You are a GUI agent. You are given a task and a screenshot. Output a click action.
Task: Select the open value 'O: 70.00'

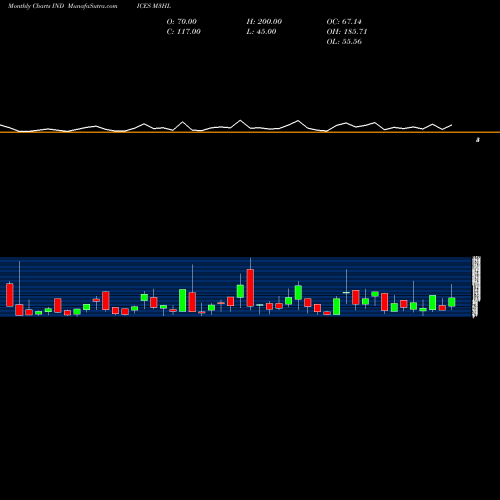click(x=182, y=22)
